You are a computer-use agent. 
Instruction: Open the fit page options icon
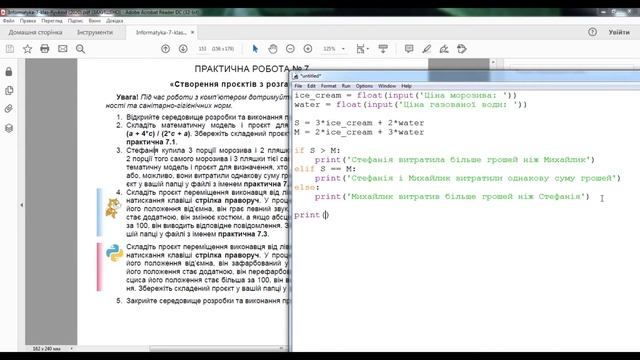362,49
